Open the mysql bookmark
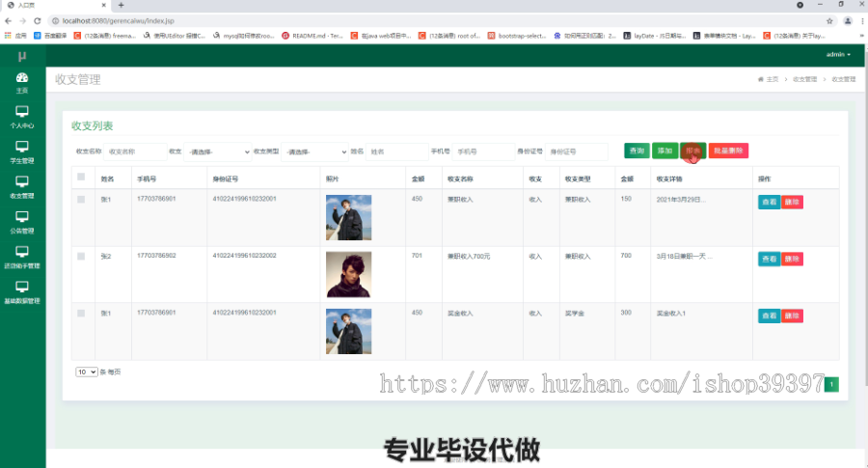The image size is (868, 468). pos(244,36)
